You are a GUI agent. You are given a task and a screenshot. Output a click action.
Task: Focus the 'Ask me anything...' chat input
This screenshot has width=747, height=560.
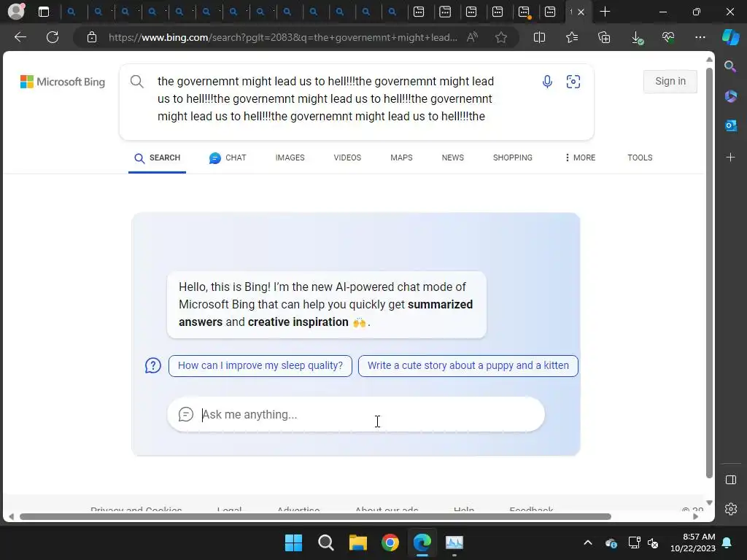tap(355, 414)
